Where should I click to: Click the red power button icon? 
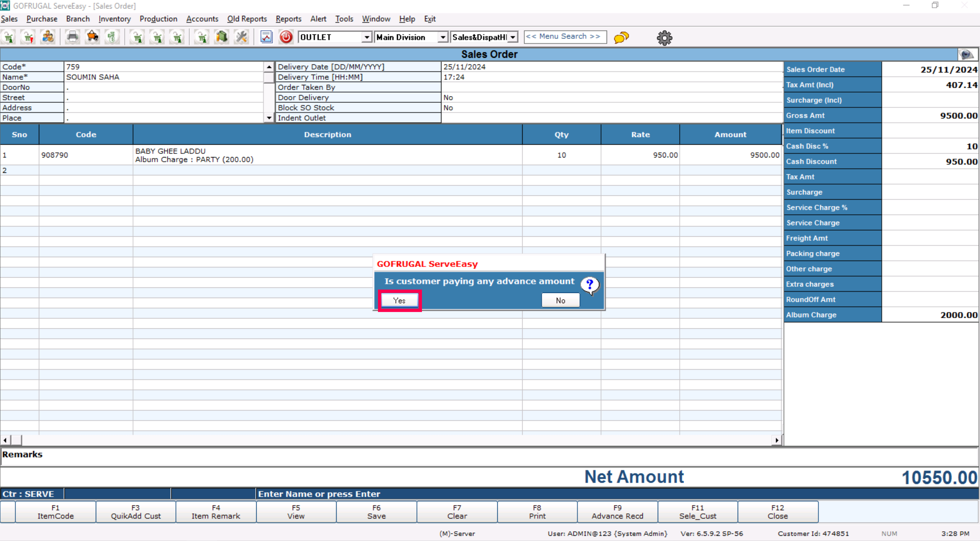[x=286, y=37]
